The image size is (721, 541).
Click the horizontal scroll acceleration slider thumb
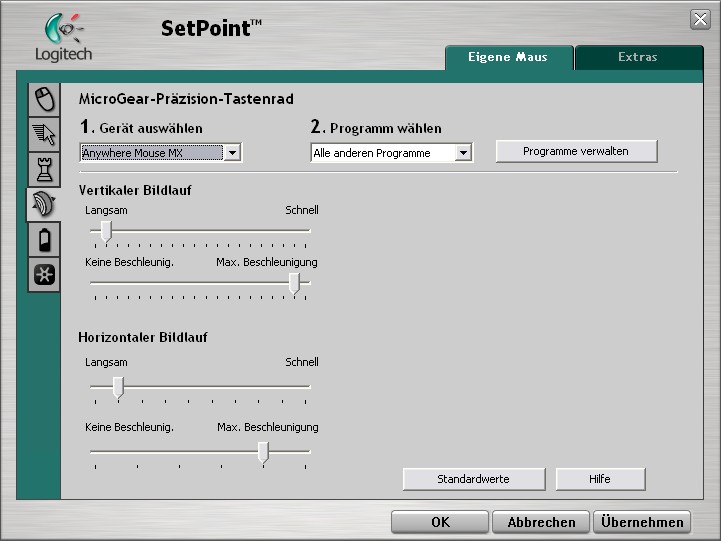pyautogui.click(x=263, y=452)
